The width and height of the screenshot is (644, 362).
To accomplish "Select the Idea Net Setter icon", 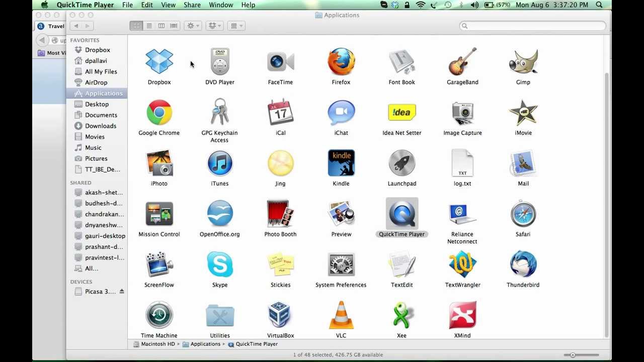I will click(401, 112).
